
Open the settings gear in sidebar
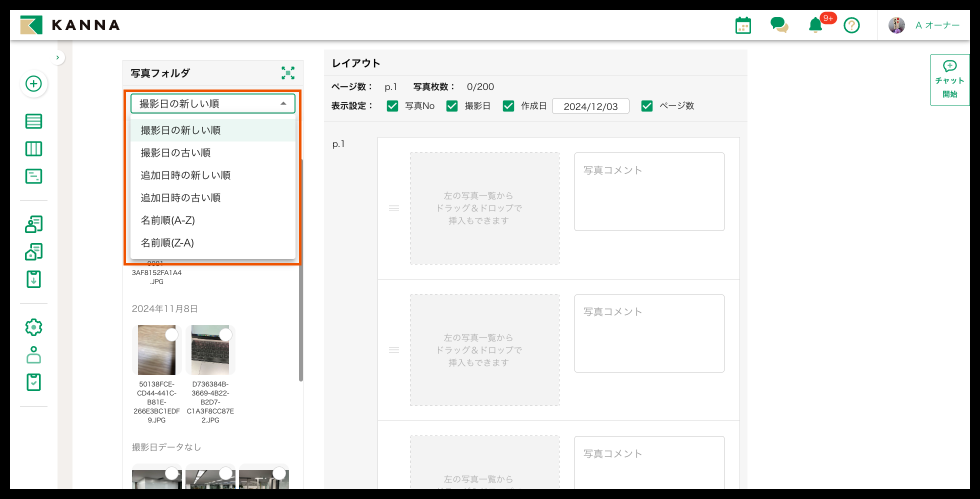pyautogui.click(x=33, y=327)
